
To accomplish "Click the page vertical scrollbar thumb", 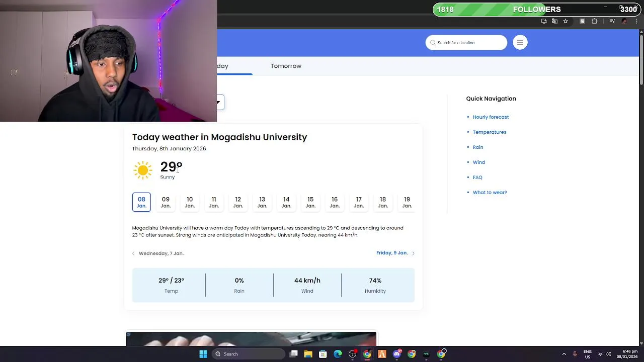I will point(641,59).
